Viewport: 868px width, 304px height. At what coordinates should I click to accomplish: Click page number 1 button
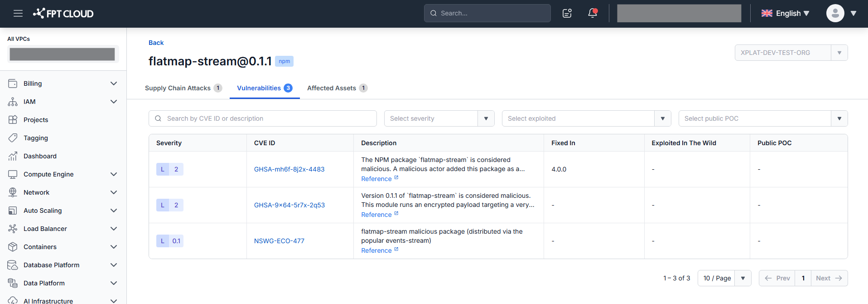[803, 278]
